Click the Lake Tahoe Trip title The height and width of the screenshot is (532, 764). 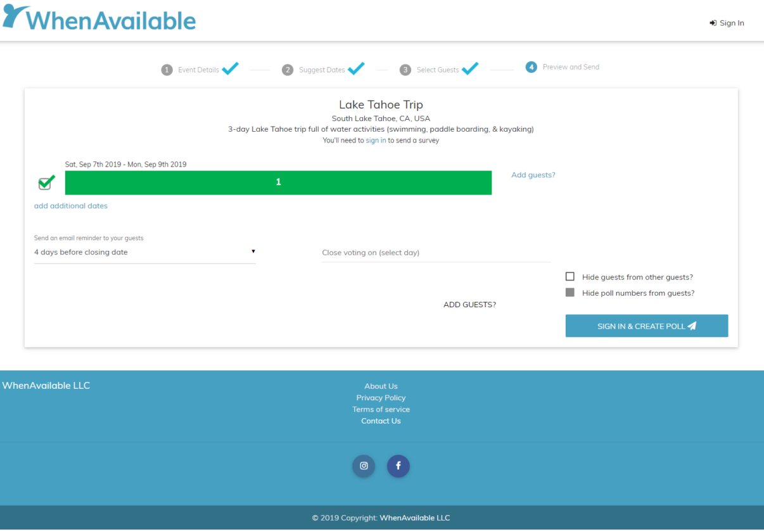pyautogui.click(x=381, y=104)
